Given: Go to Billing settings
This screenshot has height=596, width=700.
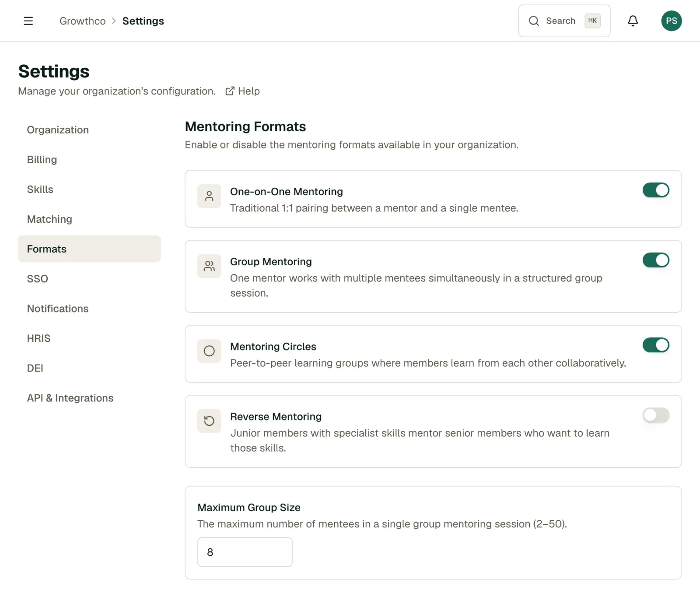Looking at the screenshot, I should (x=89, y=160).
